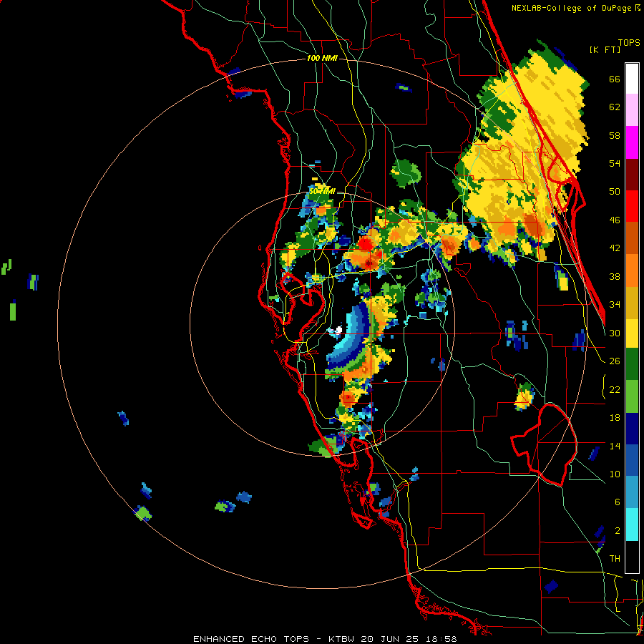
Task: Click the TOPS legend title
Action: [629, 42]
